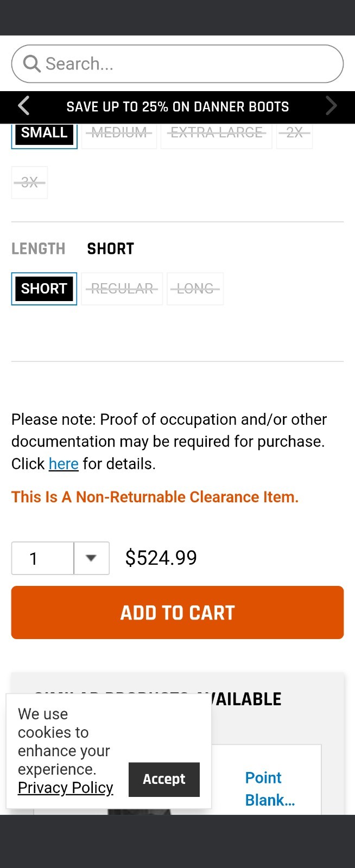Open the Privacy Policy link
The height and width of the screenshot is (868, 355).
coord(66,788)
